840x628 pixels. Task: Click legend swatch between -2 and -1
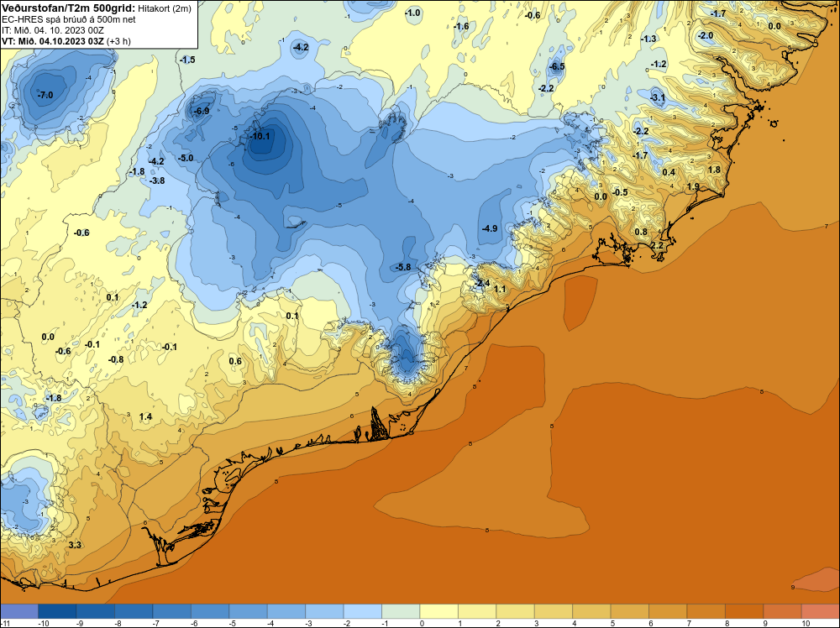(363, 611)
